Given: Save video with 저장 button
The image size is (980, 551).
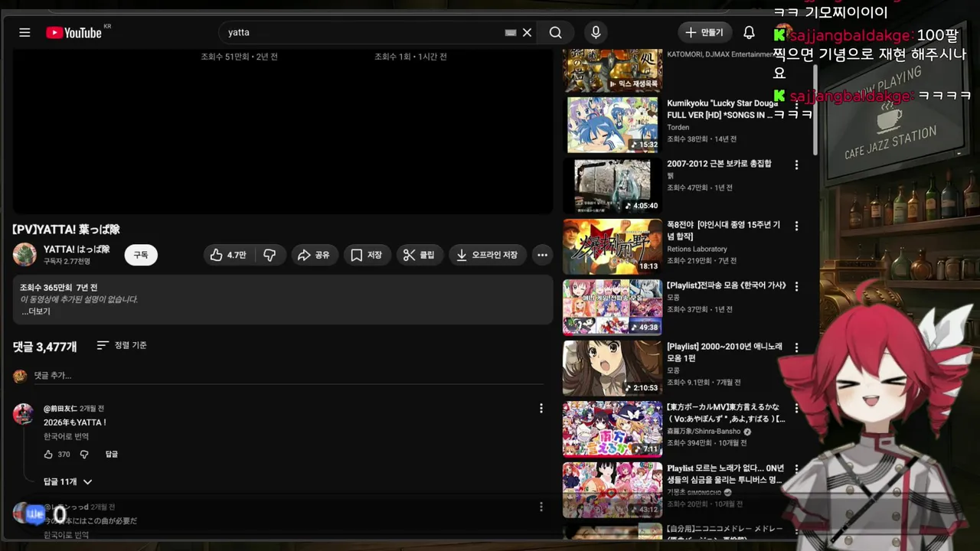Looking at the screenshot, I should (367, 255).
